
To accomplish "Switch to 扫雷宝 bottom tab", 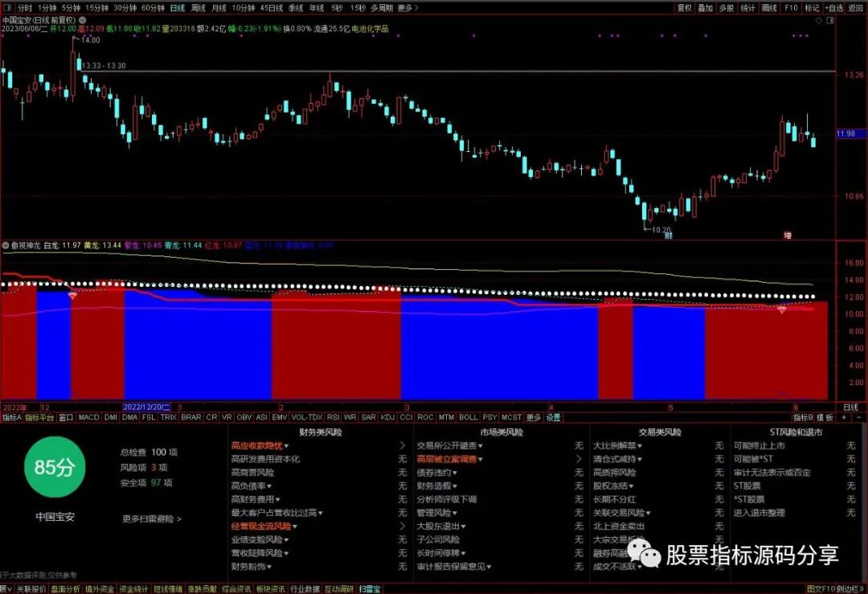I will click(x=370, y=589).
